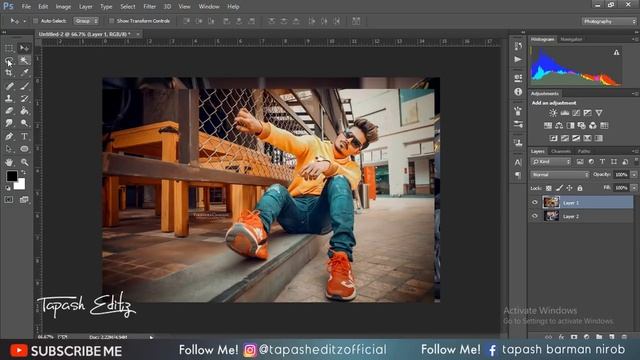Select the Hand tool
640x360 pixels.
pos(9,162)
